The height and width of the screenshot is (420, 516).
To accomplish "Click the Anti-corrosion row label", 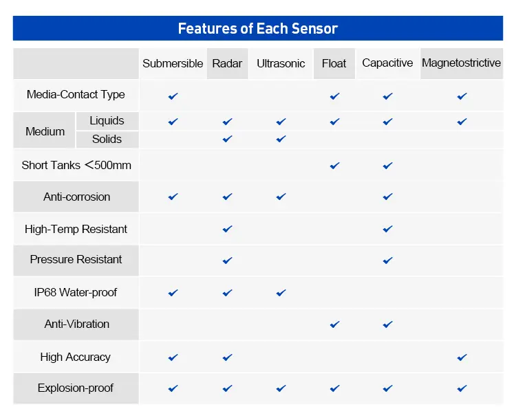I will coord(76,197).
